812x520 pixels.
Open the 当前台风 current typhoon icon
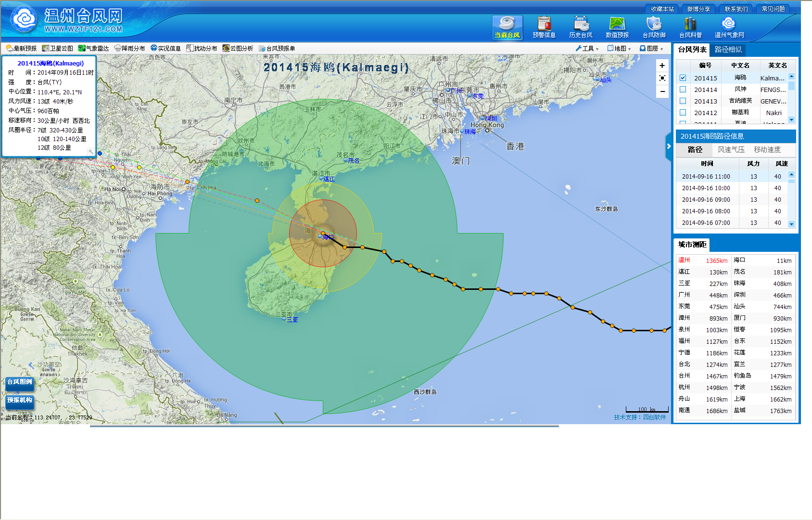(x=507, y=27)
